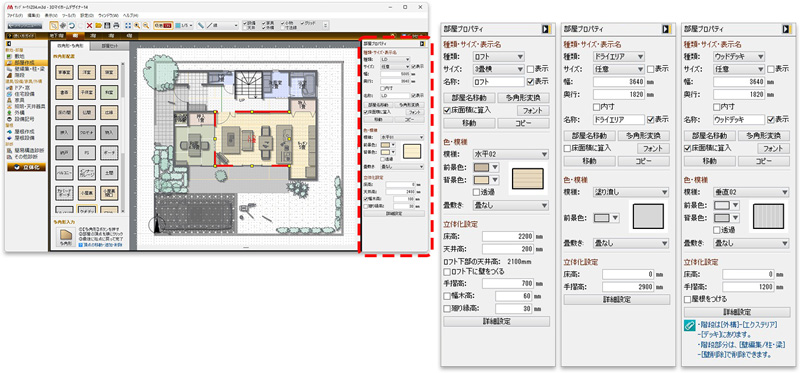The height and width of the screenshot is (373, 800).
Task: Open the ファイル menu
Action: (15, 15)
